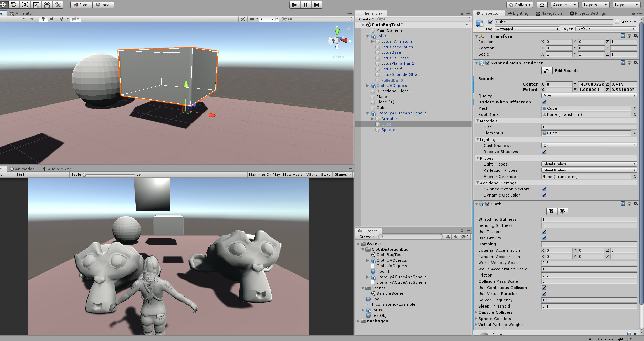Toggle Receive Shadows checkbox
The height and width of the screenshot is (341, 644).
[544, 152]
